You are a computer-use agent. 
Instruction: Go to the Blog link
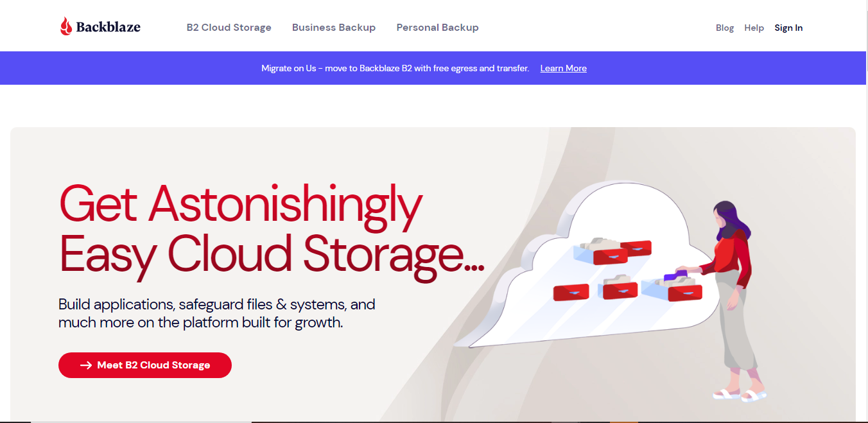725,28
